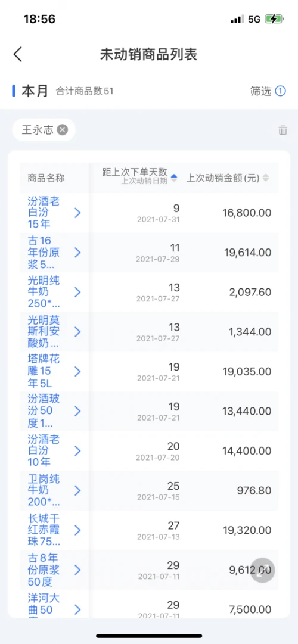The width and height of the screenshot is (298, 644).
Task: Open chevron beside 汾酒玻汾50度
Action: [x=77, y=411]
